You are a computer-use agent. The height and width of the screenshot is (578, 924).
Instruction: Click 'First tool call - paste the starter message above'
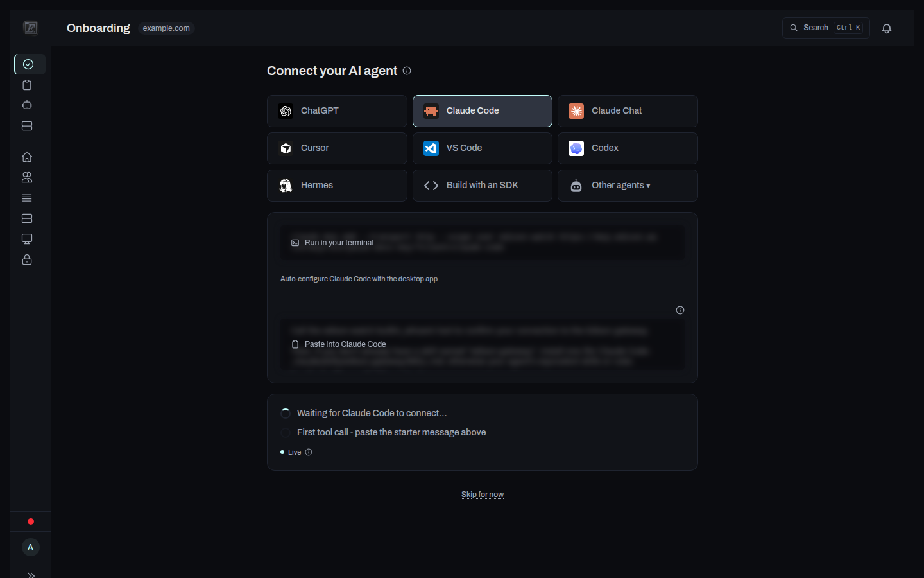point(391,432)
